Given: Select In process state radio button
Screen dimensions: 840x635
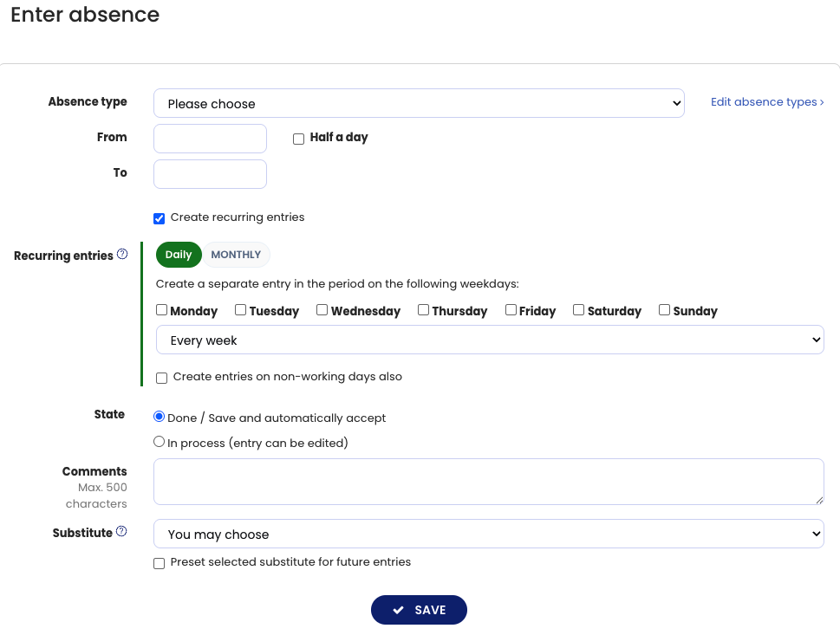Looking at the screenshot, I should [x=159, y=442].
